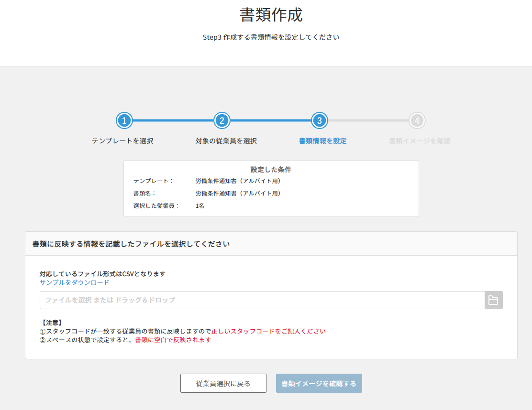The image size is (532, 410).
Task: Click the highlighted step 3 circle
Action: coord(319,121)
